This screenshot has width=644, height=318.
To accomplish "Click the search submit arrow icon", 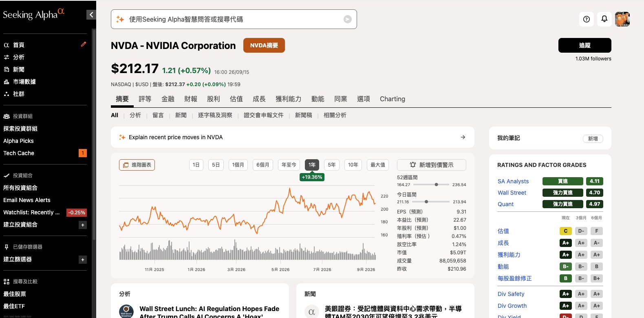I will point(348,19).
